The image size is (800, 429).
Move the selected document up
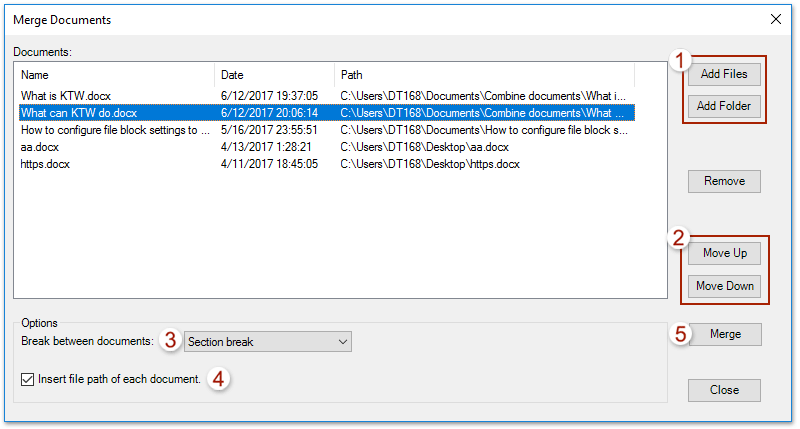(724, 253)
